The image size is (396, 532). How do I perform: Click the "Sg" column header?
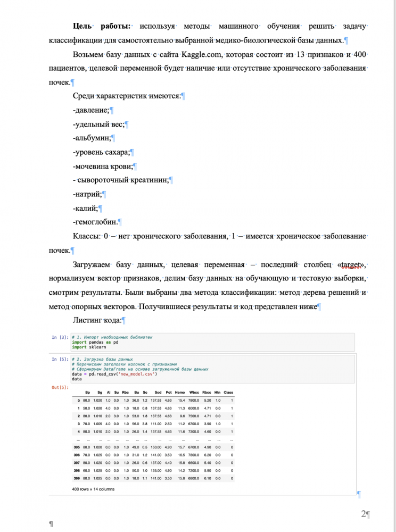tap(100, 392)
